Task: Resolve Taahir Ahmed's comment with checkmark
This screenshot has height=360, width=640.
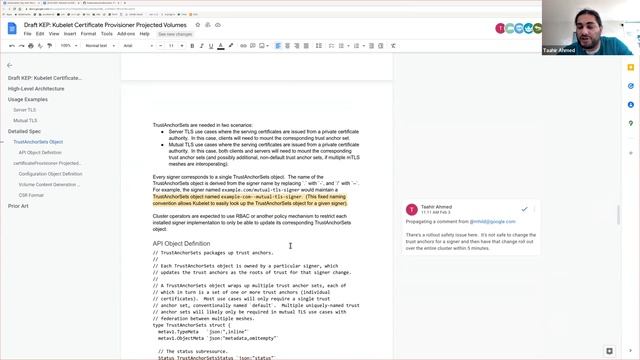Action: tap(524, 209)
